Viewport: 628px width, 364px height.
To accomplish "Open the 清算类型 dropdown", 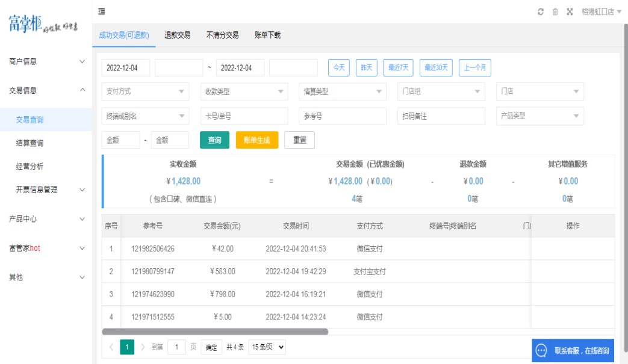I will (342, 91).
